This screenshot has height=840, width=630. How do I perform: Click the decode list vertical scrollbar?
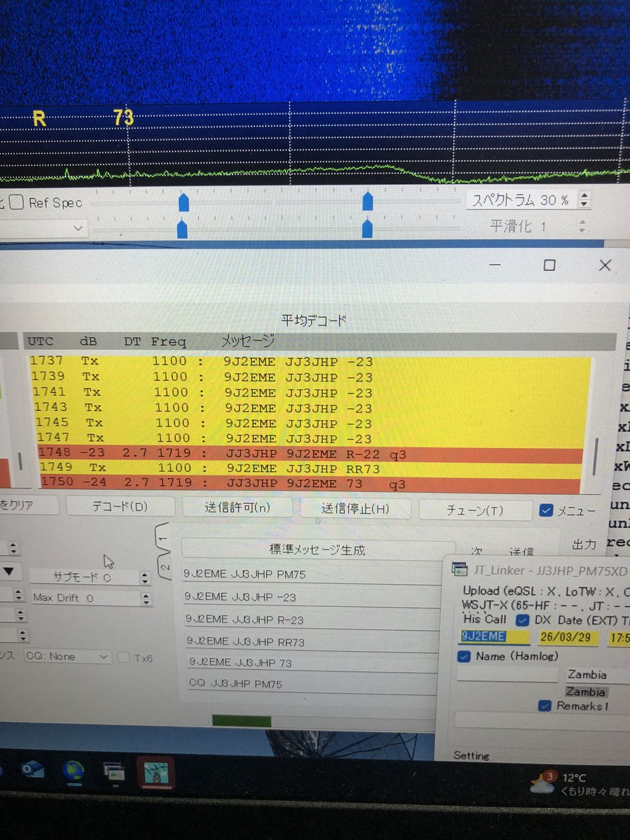coord(595,458)
